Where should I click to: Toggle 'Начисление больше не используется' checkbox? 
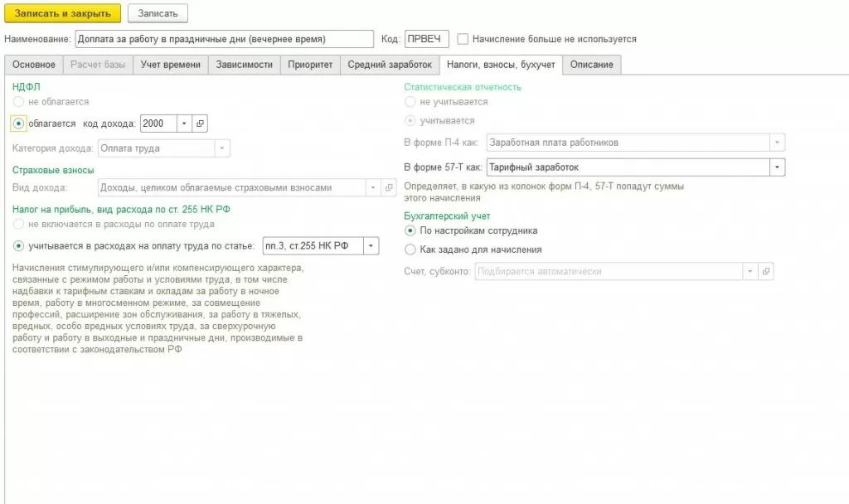pyautogui.click(x=463, y=39)
